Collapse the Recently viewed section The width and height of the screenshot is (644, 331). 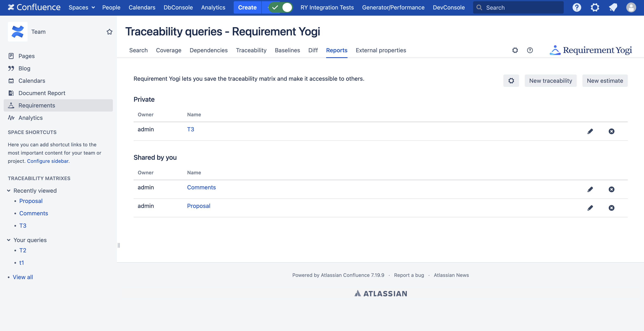pos(9,191)
